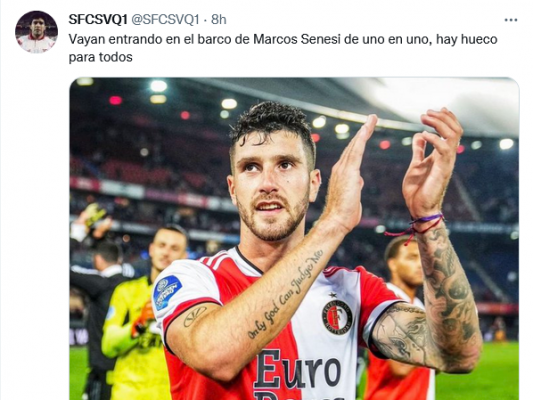Click the goalkeeper in the yellow kit
This screenshot has width=533, height=400.
pos(138,313)
